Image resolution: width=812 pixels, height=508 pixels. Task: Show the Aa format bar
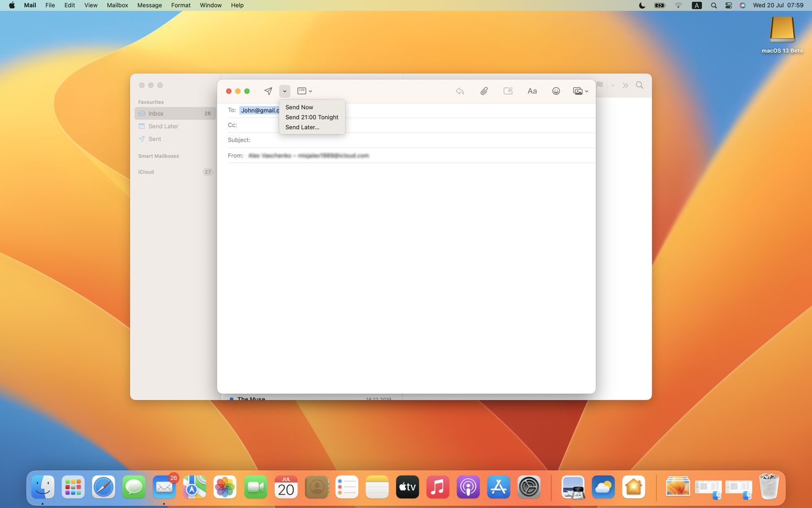(532, 91)
